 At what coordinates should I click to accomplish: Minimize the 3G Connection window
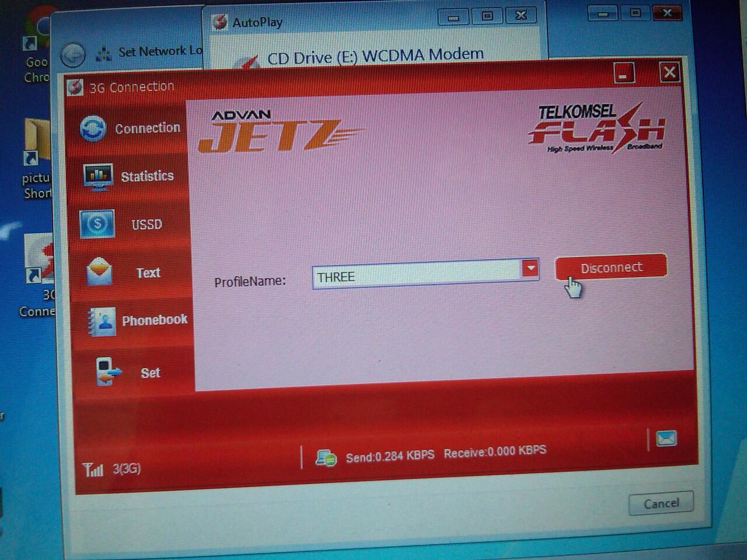tap(624, 73)
